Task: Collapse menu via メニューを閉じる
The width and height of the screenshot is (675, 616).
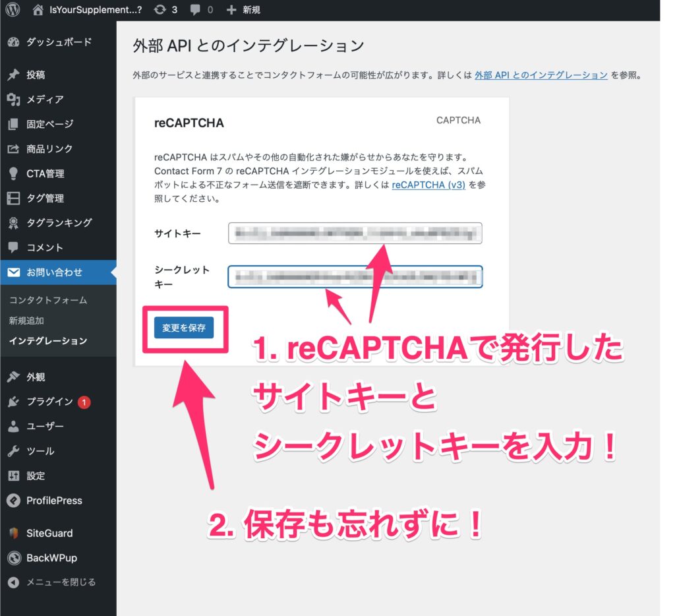Action: (x=61, y=582)
